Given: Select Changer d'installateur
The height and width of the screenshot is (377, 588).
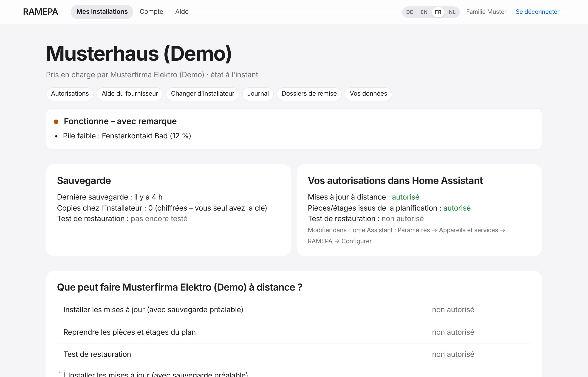Looking at the screenshot, I should 203,94.
